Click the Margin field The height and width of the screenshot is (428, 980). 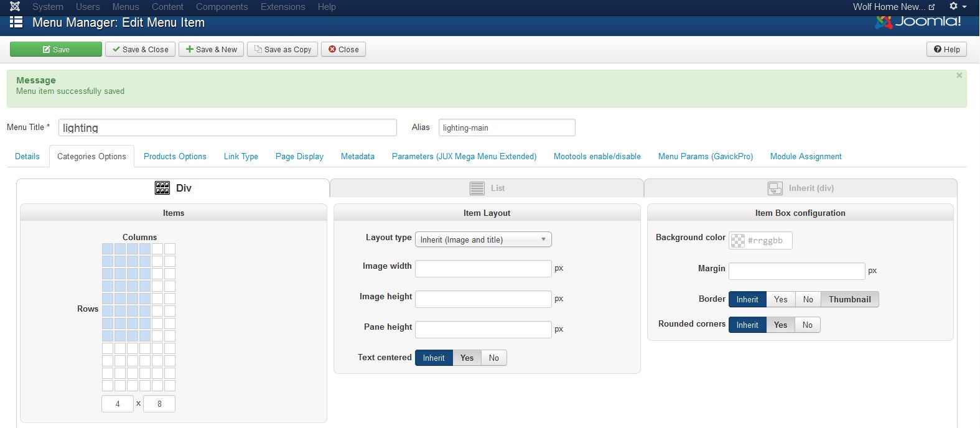797,271
